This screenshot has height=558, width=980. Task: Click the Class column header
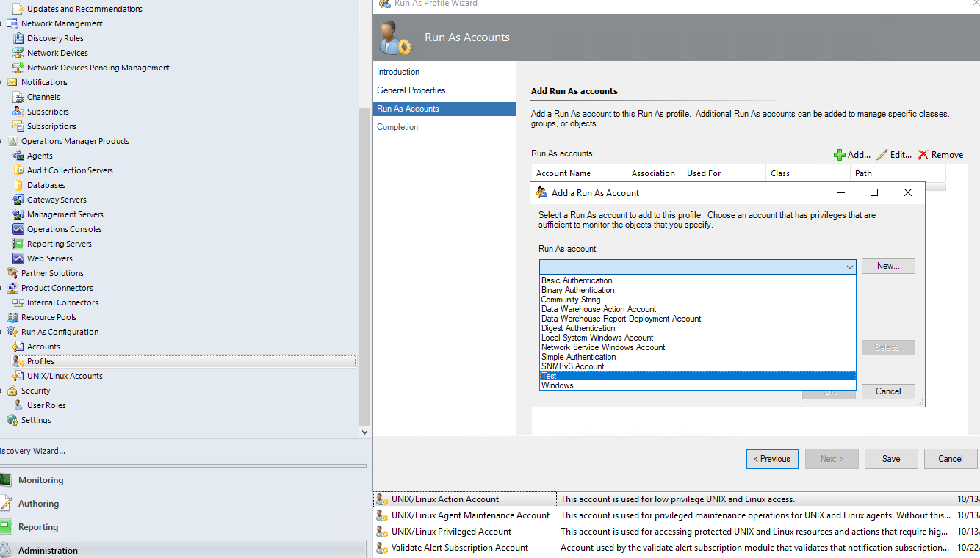coord(807,173)
